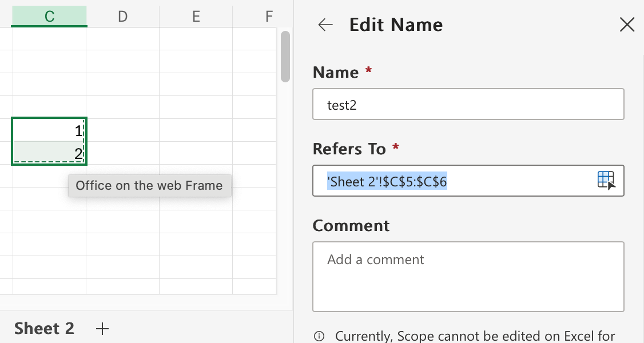Click the back arrow in Edit Name pane
Screen dimensions: 644x343
(325, 25)
